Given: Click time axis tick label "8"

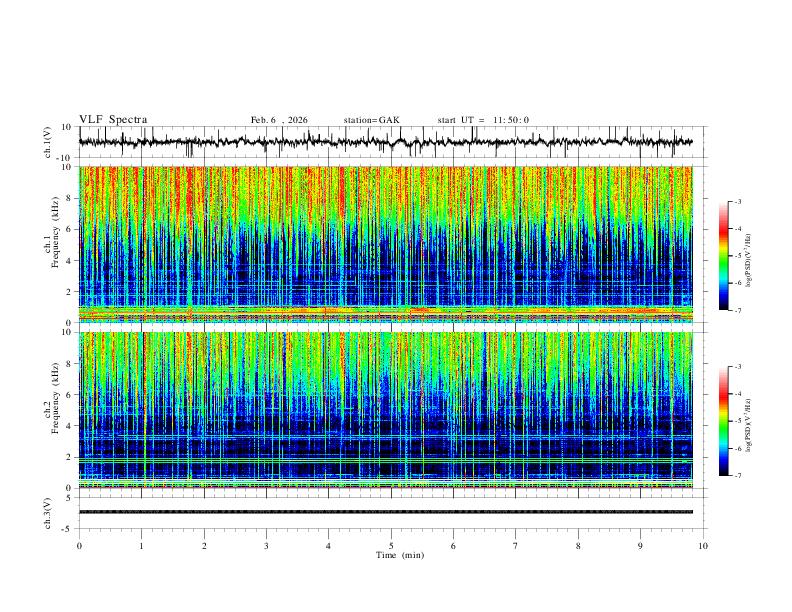Looking at the screenshot, I should click(578, 546).
